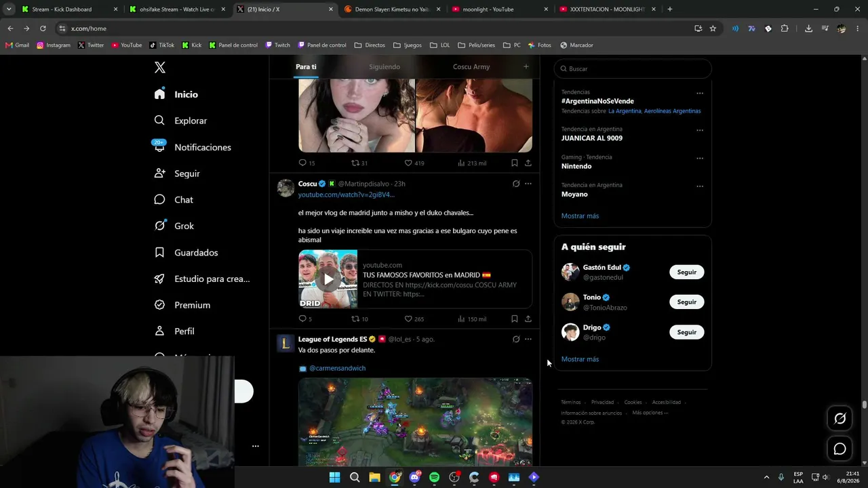This screenshot has width=868, height=488.
Task: Bookmark Coscu's Madrid vlog post
Action: point(514,319)
